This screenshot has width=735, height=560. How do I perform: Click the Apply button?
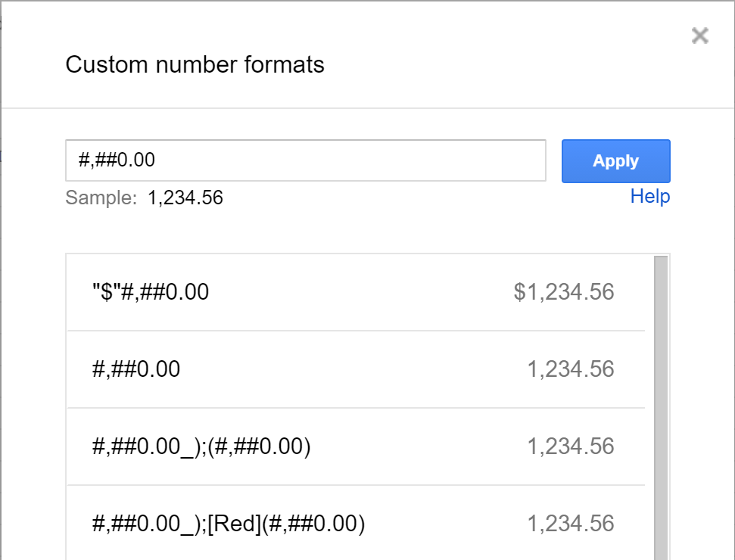(x=615, y=161)
